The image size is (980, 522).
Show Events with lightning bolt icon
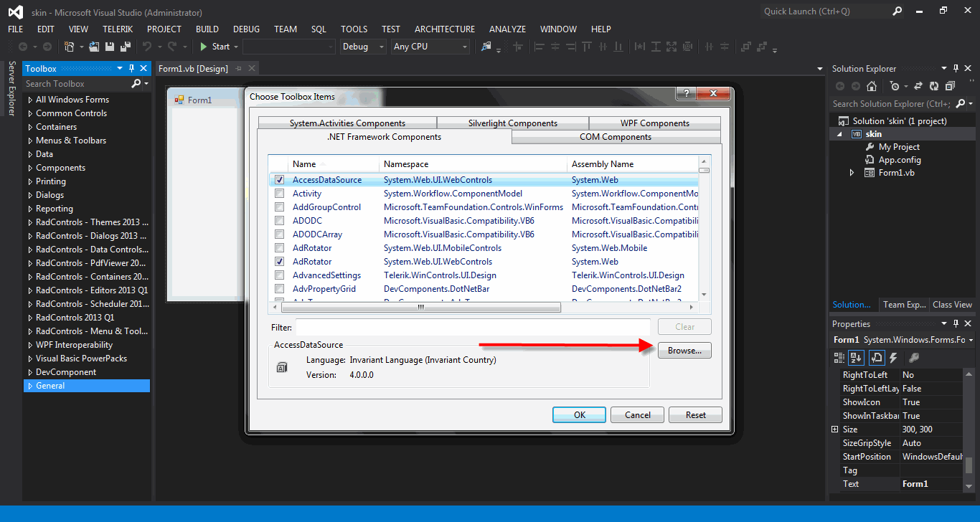893,357
